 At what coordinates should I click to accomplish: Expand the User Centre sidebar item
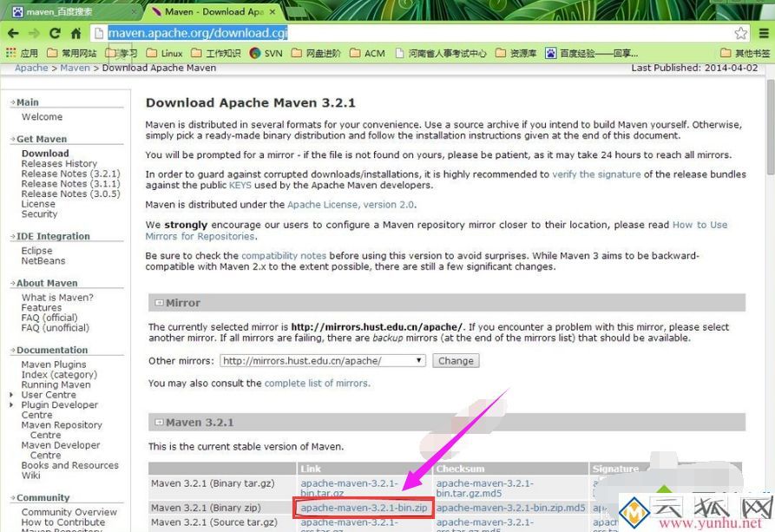coord(11,395)
